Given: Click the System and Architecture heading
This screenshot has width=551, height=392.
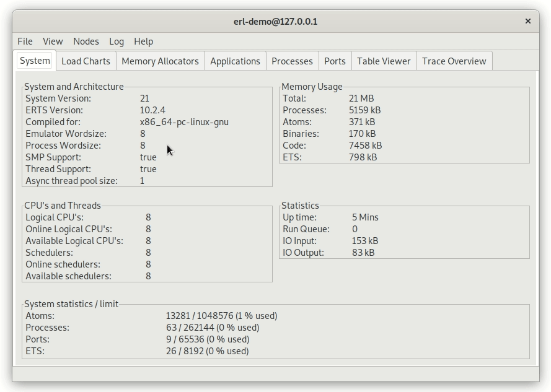Looking at the screenshot, I should [x=74, y=87].
